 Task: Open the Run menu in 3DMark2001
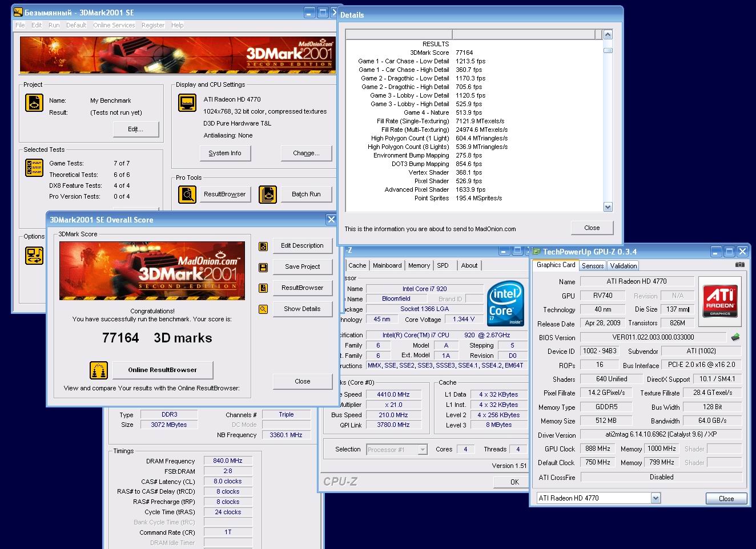pyautogui.click(x=54, y=25)
